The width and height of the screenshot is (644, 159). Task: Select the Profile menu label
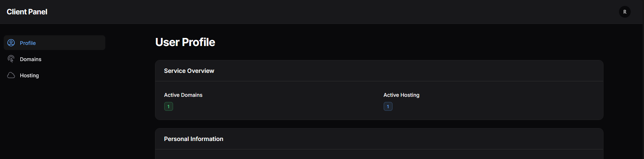click(28, 43)
